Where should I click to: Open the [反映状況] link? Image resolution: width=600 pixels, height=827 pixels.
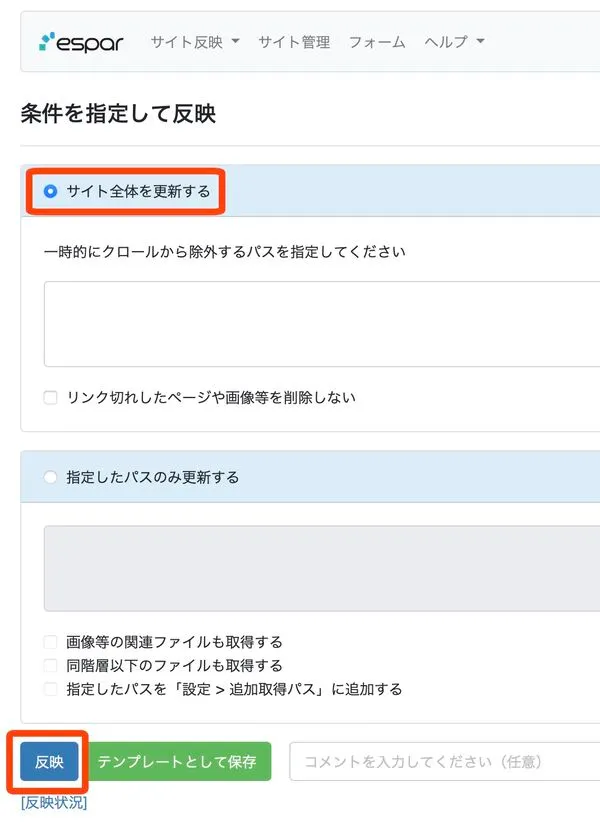54,802
